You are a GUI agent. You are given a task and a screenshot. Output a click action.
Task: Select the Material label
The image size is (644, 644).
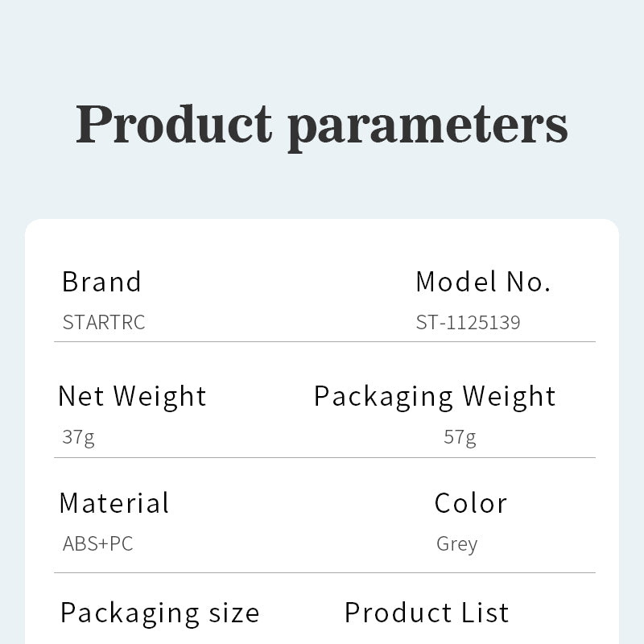coord(114,503)
